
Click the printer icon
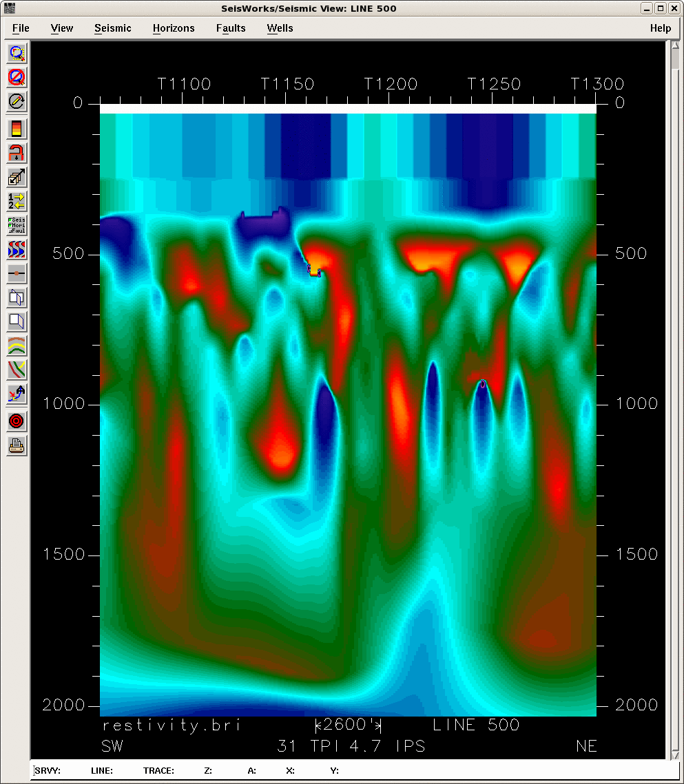[17, 445]
